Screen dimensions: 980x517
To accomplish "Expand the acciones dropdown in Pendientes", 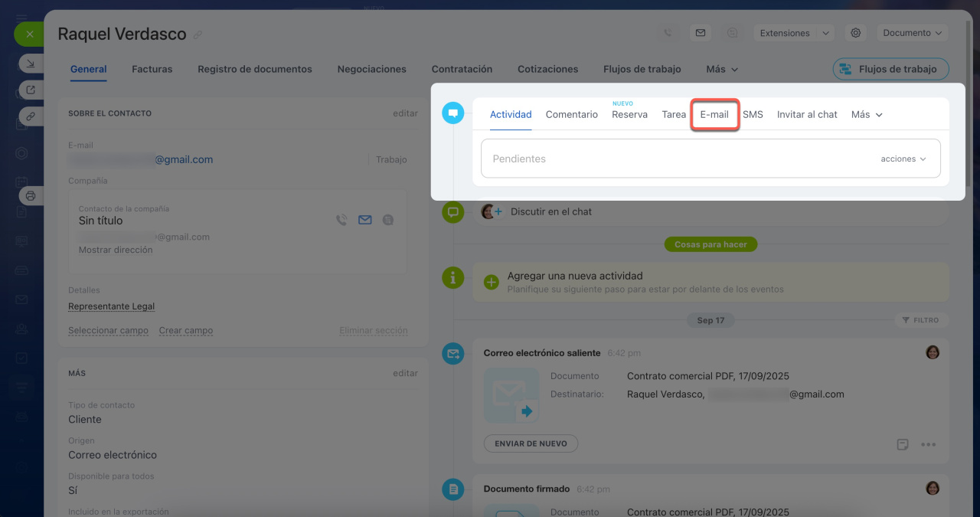I will (x=903, y=159).
